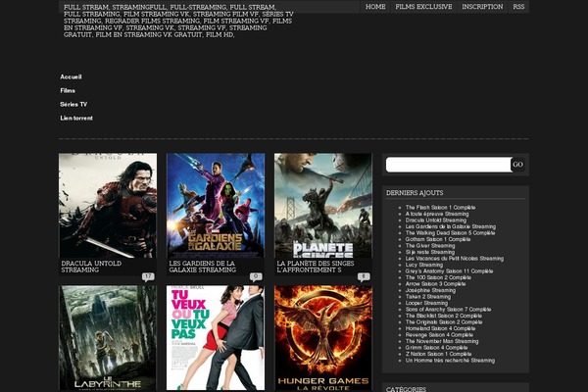Open The 100 Saison 2 Complète
Image resolution: width=588 pixels, height=392 pixels.
(438, 277)
